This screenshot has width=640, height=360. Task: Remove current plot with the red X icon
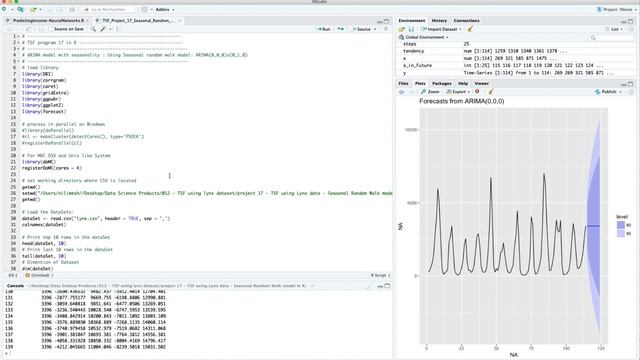point(477,92)
